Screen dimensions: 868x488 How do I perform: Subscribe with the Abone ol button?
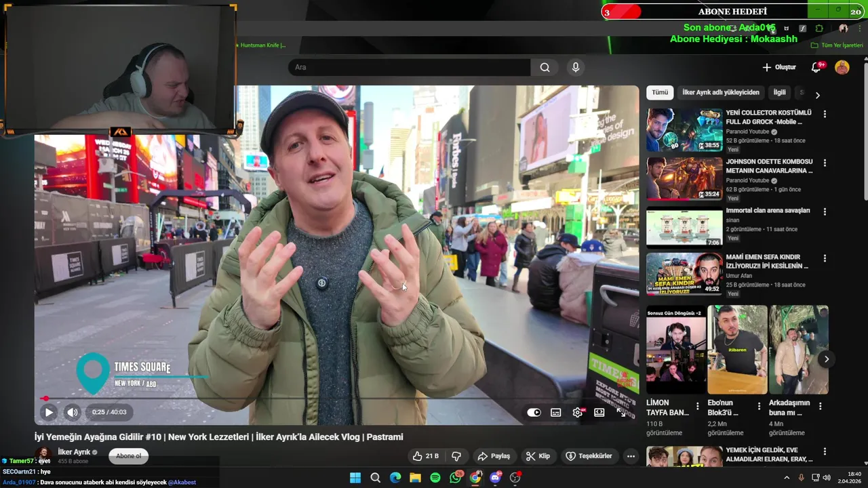pyautogui.click(x=128, y=456)
